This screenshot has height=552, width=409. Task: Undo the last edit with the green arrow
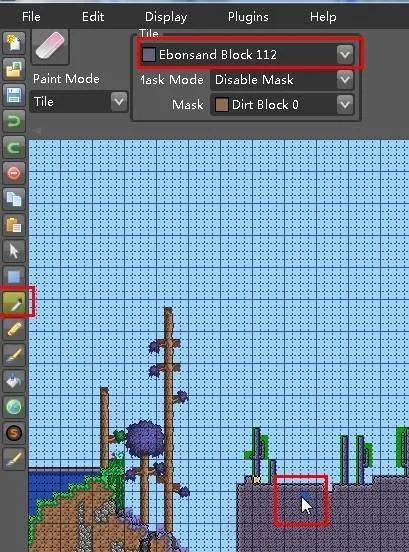(x=14, y=121)
